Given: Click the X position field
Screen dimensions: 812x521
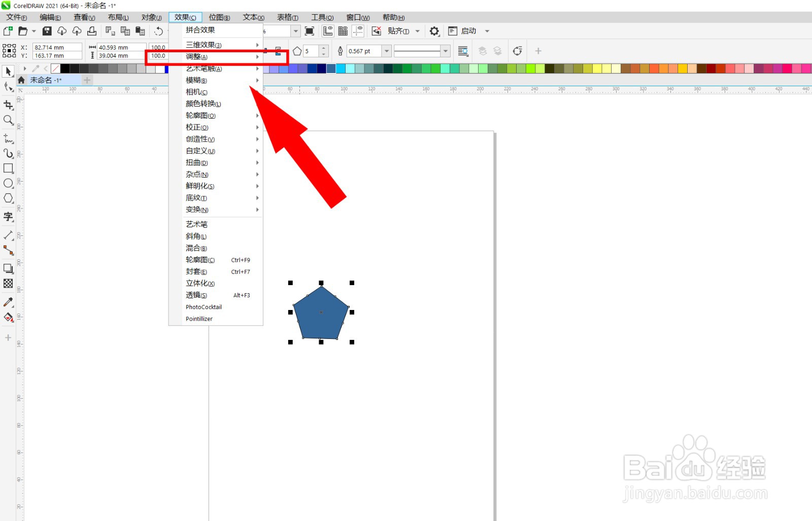Looking at the screenshot, I should point(57,47).
